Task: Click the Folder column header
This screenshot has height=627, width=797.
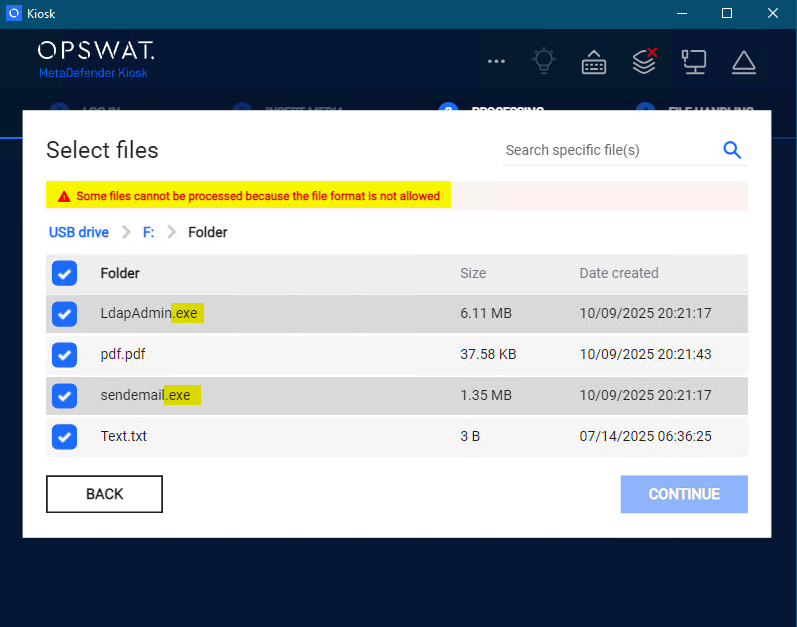Action: [x=120, y=273]
